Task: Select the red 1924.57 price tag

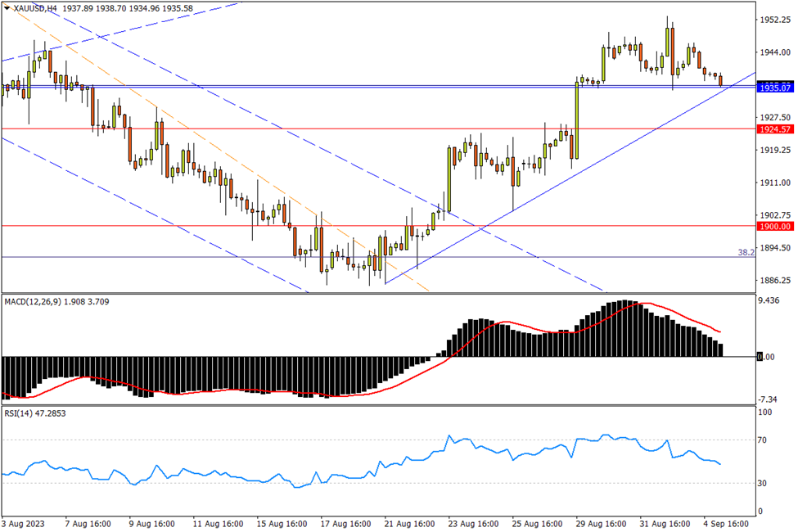Action: click(774, 129)
